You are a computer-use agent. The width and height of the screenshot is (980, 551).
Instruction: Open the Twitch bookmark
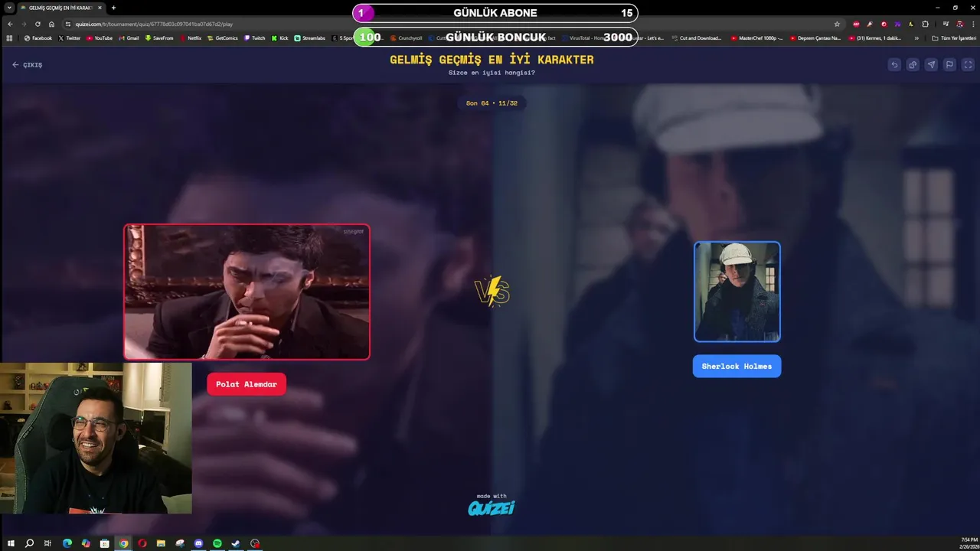point(254,37)
